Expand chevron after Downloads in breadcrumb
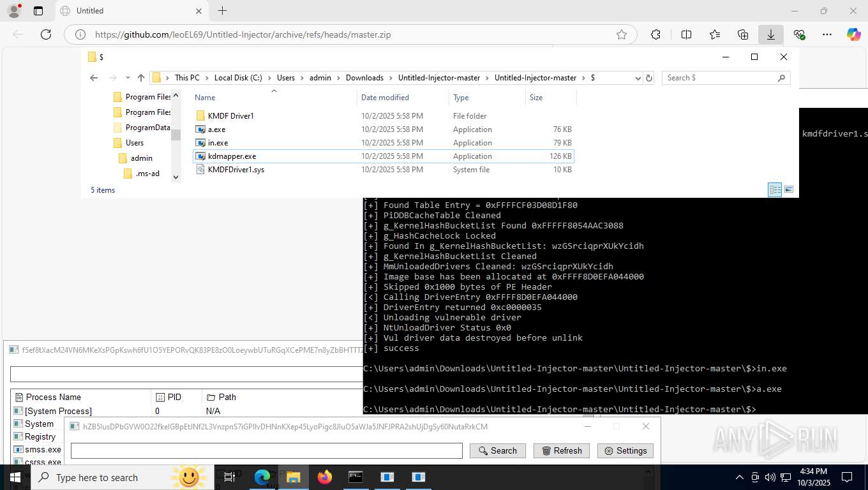Viewport: 868px width, 490px height. 391,78
